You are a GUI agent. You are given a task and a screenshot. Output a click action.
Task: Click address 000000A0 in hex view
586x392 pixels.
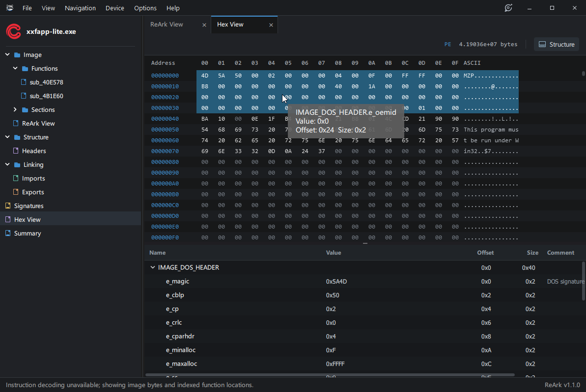(x=165, y=183)
